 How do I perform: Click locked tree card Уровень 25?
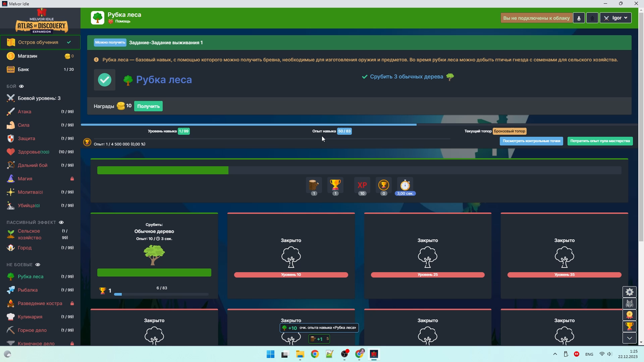pos(428,255)
